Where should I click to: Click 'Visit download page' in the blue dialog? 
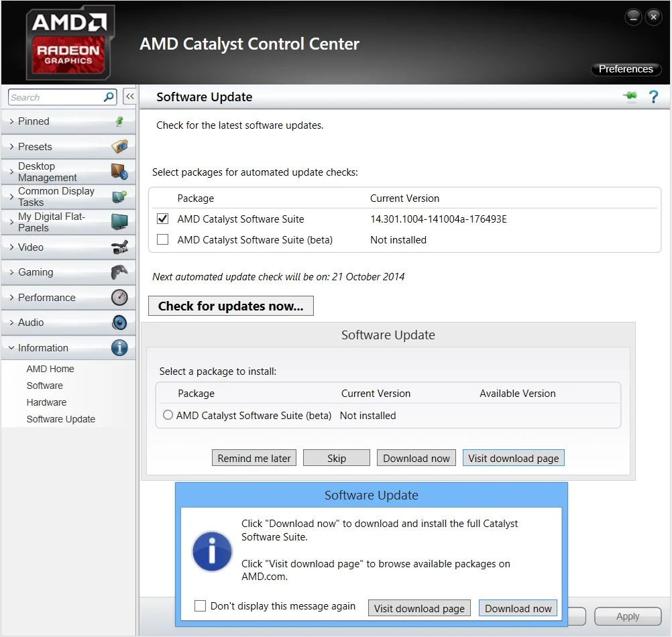pyautogui.click(x=419, y=608)
